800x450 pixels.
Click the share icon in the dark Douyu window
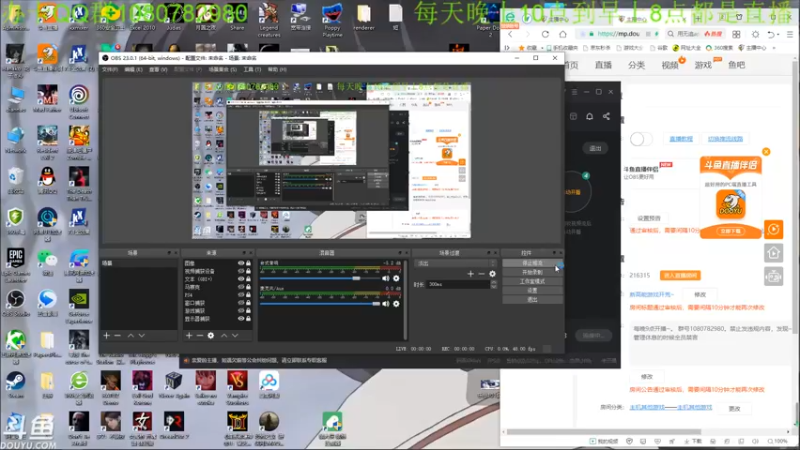click(x=606, y=116)
